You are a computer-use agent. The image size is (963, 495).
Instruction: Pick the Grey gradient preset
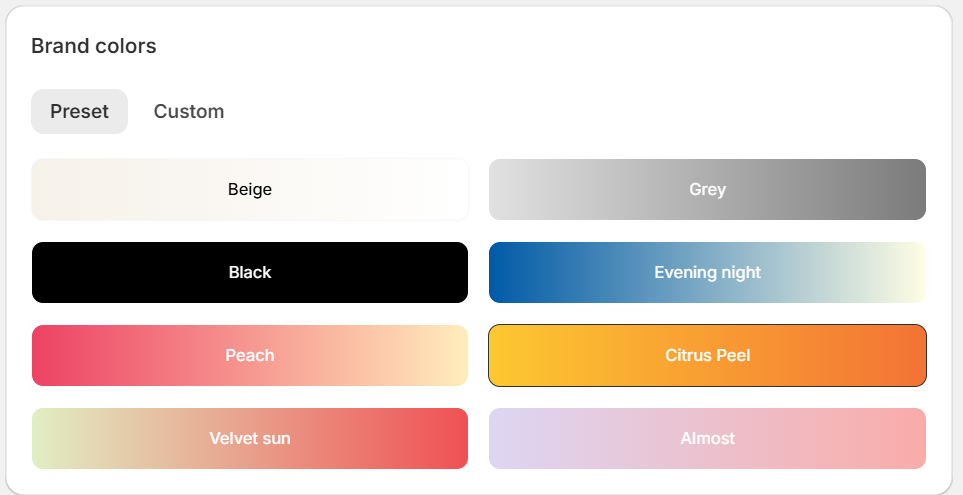(708, 189)
